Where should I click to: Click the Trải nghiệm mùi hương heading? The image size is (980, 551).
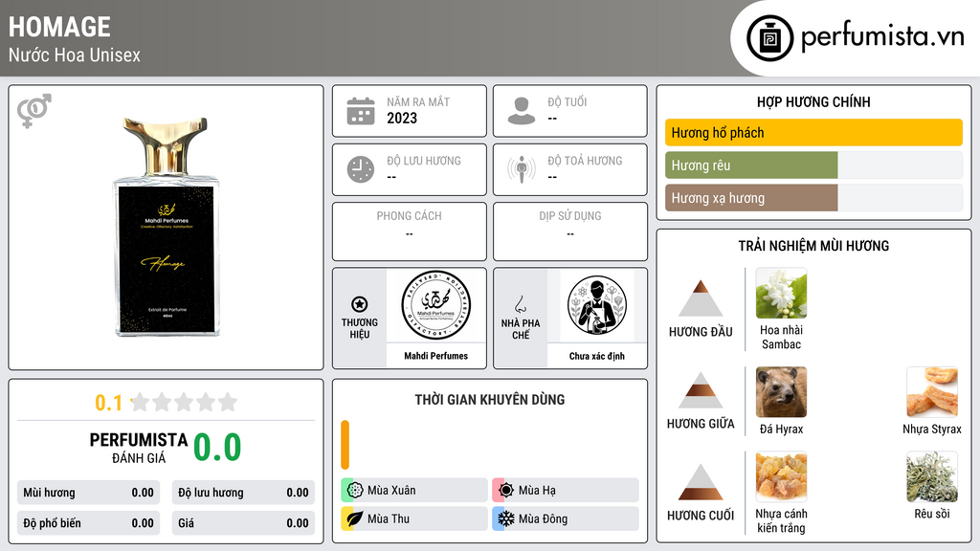[813, 246]
